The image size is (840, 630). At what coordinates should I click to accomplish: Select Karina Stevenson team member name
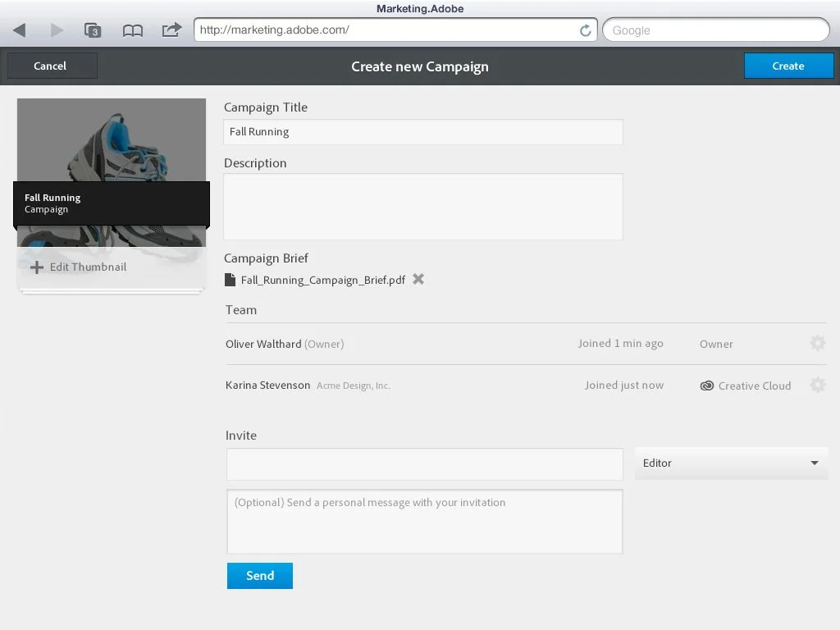click(268, 386)
